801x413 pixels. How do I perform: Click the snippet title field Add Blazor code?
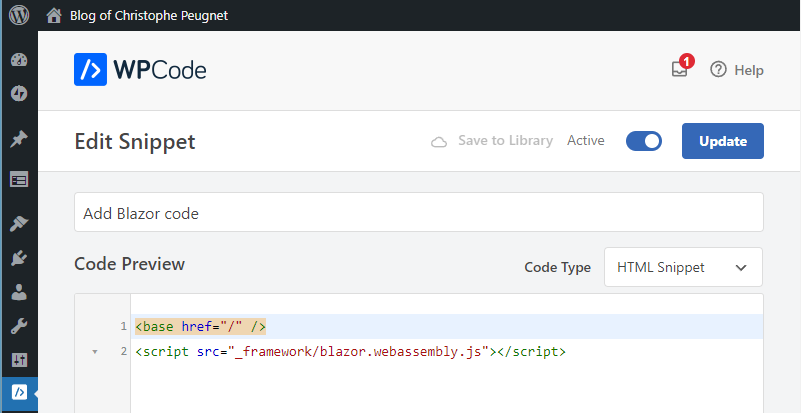[x=418, y=213]
